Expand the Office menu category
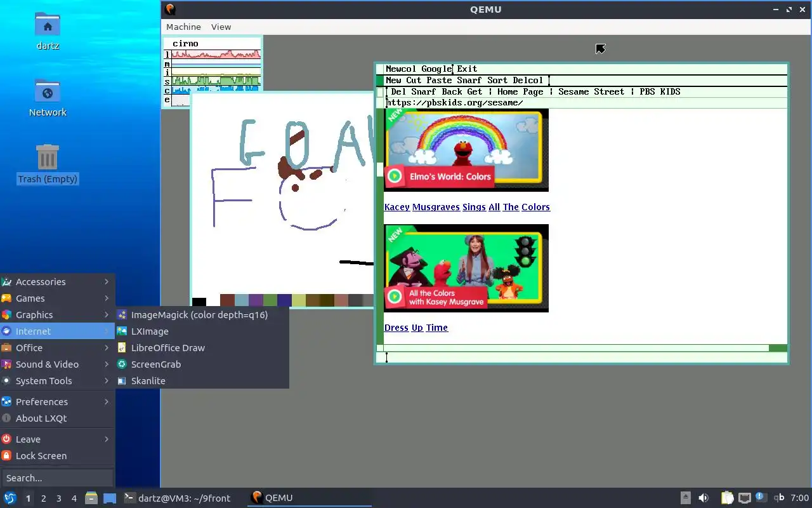812x508 pixels. click(57, 348)
